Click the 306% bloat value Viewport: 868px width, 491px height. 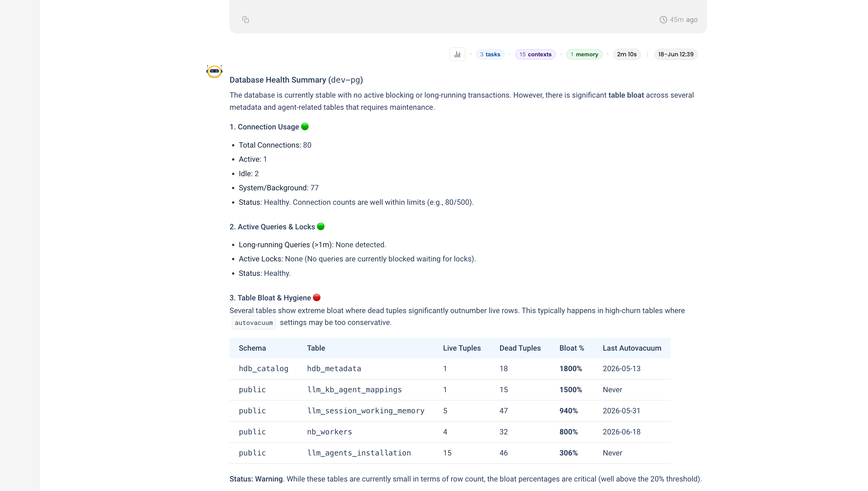pyautogui.click(x=568, y=453)
